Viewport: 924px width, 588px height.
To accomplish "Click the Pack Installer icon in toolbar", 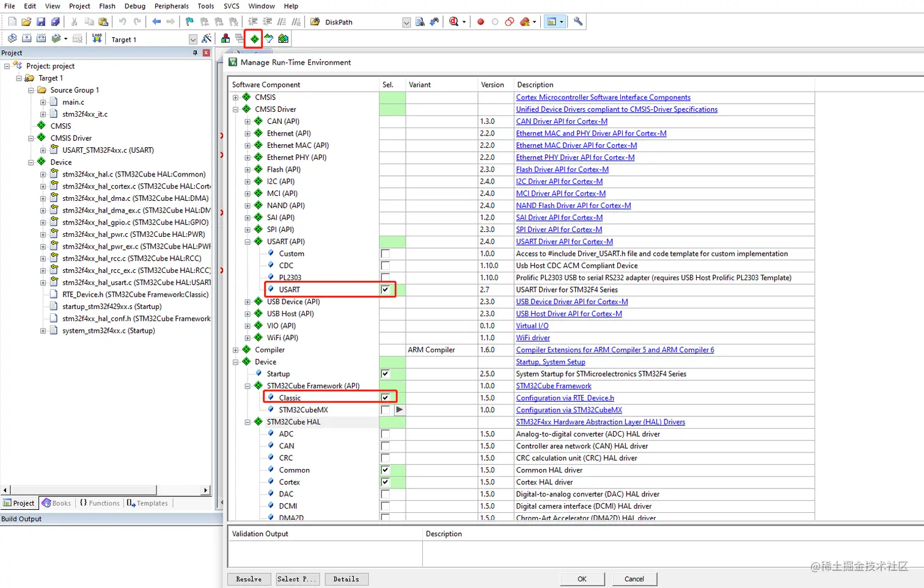I will tap(283, 39).
